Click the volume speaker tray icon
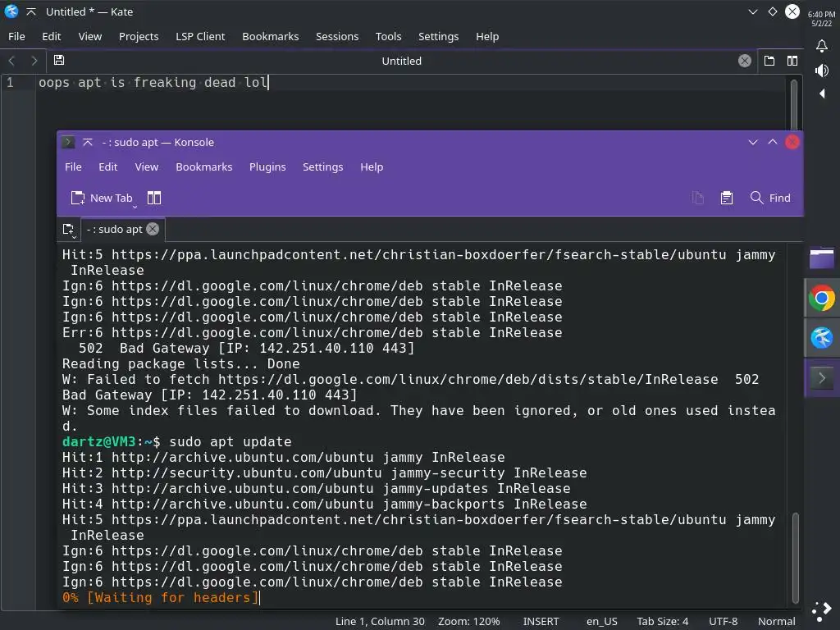 (821, 71)
